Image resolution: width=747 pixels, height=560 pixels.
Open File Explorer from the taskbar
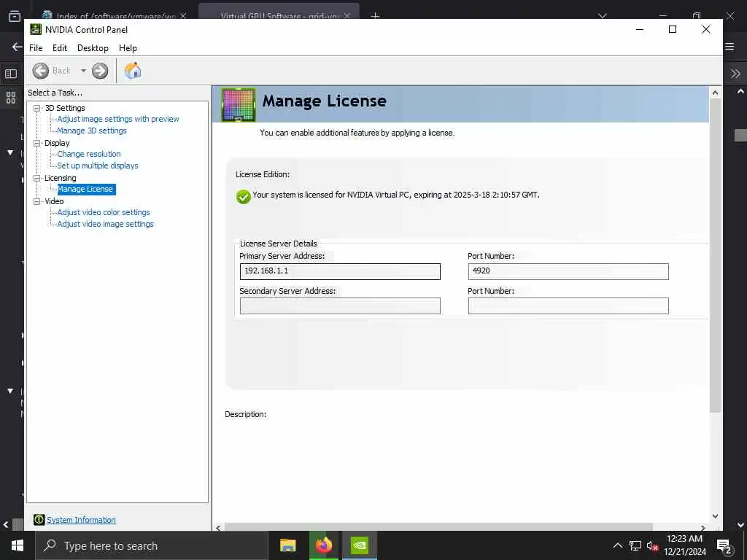pos(287,545)
